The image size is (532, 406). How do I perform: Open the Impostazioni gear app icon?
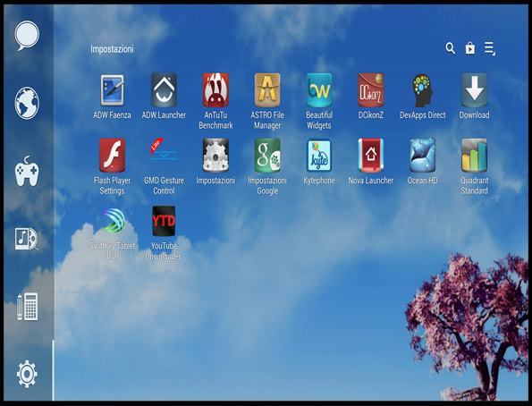[x=215, y=156]
